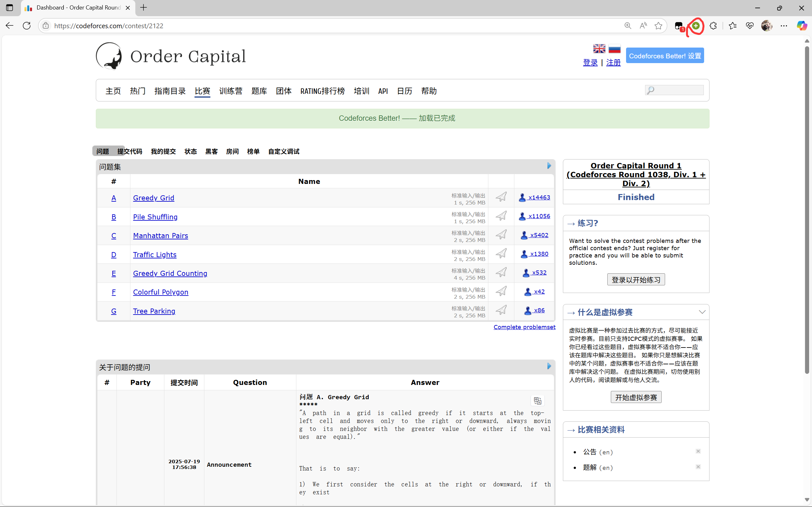The image size is (812, 507).
Task: Open the 题库 menu item
Action: tap(259, 91)
